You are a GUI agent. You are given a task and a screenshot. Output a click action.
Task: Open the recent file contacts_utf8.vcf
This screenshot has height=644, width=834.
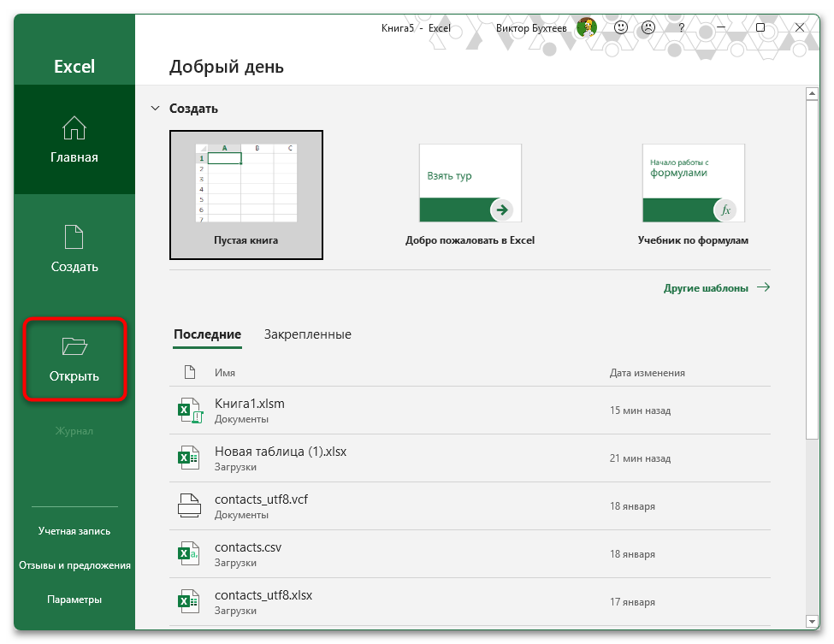(x=470, y=506)
